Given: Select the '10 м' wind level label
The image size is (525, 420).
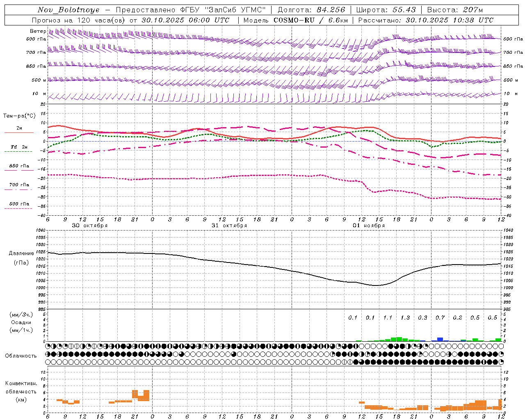Looking at the screenshot, I should coord(39,94).
